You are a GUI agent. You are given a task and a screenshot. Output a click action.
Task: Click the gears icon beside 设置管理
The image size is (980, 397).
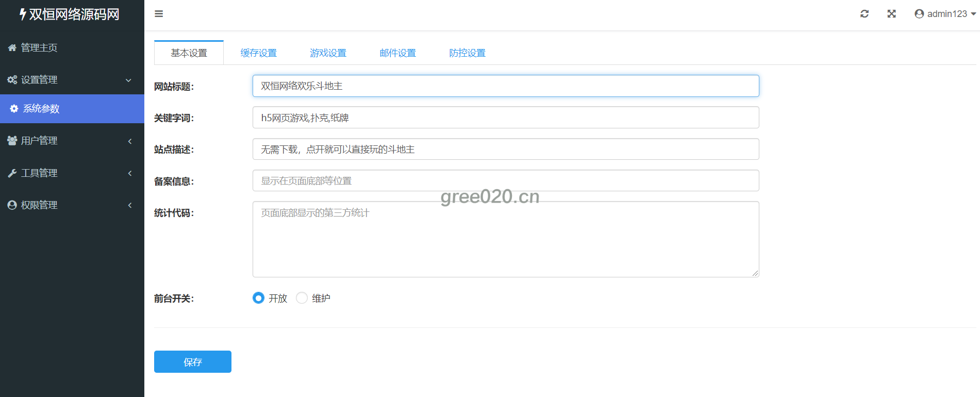pyautogui.click(x=12, y=80)
